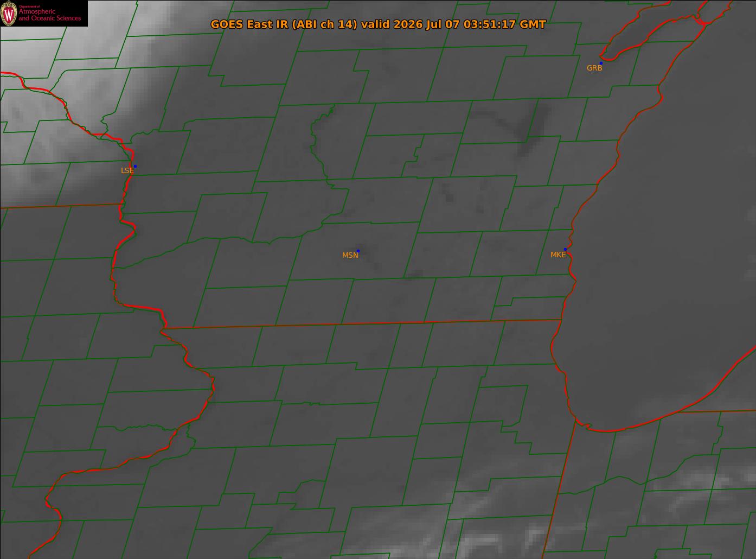Image resolution: width=756 pixels, height=559 pixels.
Task: Click the MSN station label
Action: 350,255
